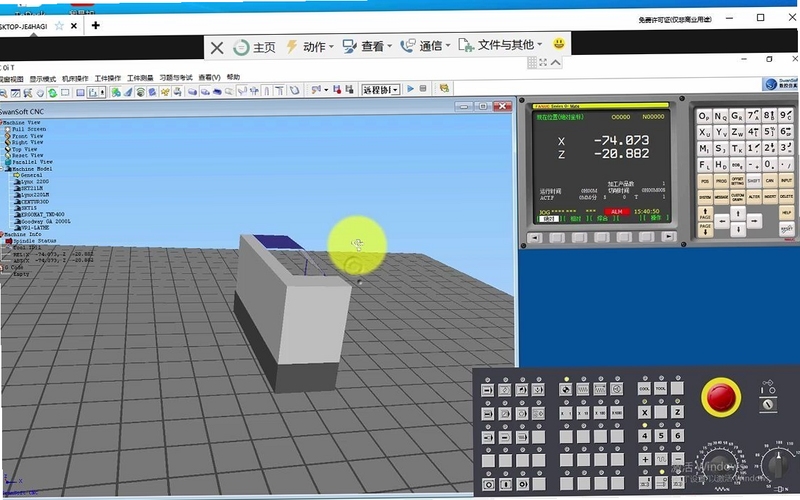Open the 习题与考试 menu
The height and width of the screenshot is (500, 800).
point(176,78)
